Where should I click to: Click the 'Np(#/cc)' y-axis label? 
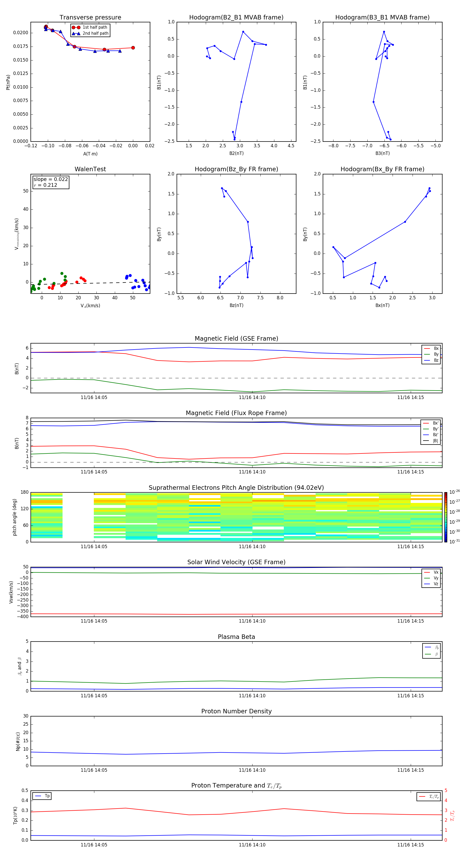pyautogui.click(x=18, y=741)
